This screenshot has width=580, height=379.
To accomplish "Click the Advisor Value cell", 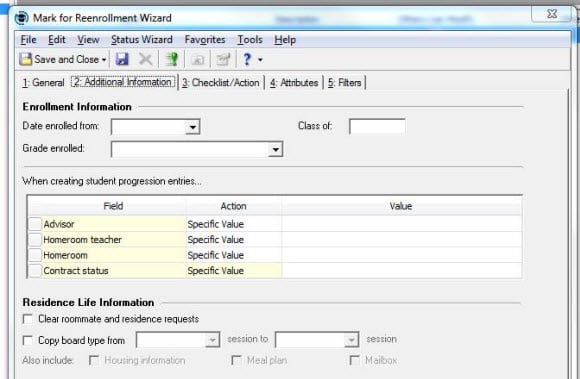I will 402,224.
